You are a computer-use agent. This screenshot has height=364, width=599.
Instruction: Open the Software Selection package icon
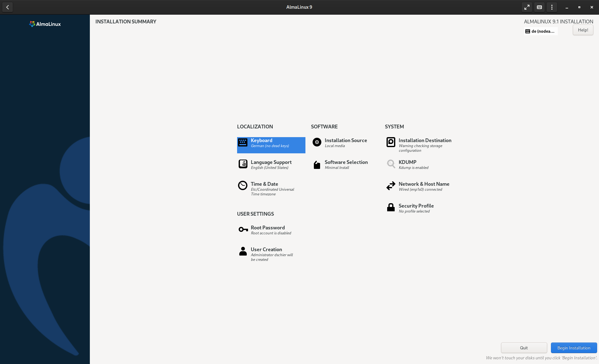click(x=317, y=165)
